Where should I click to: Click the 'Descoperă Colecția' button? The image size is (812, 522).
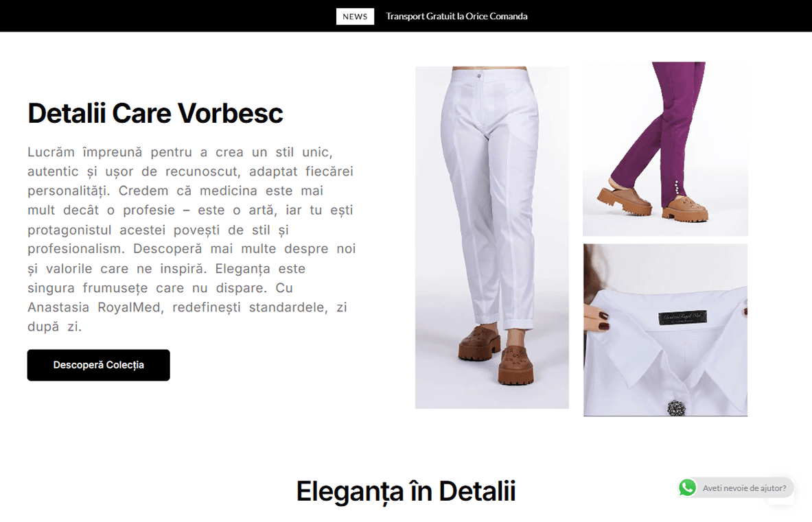click(98, 365)
